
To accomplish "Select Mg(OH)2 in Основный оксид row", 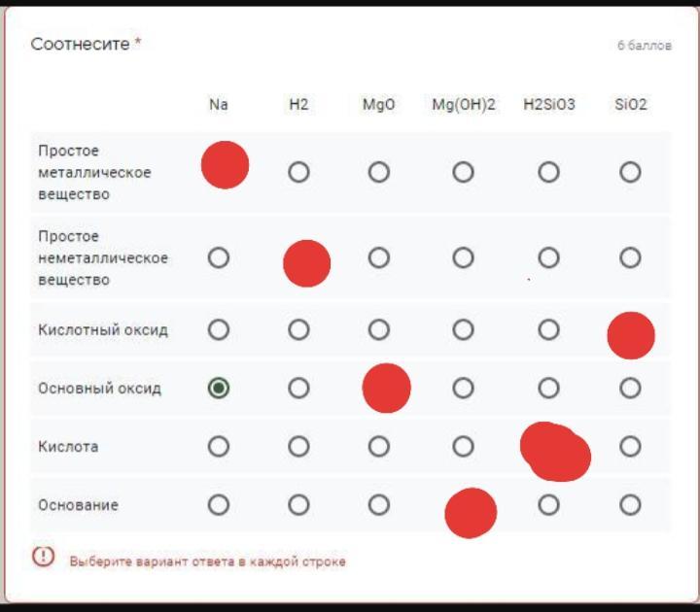I will (x=463, y=388).
